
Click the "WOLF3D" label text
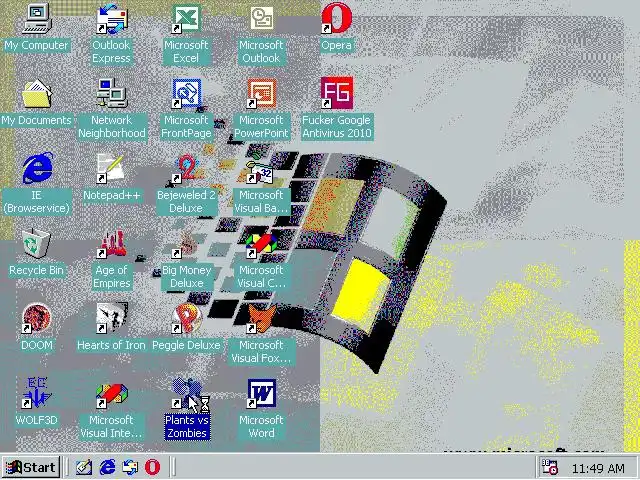point(36,420)
